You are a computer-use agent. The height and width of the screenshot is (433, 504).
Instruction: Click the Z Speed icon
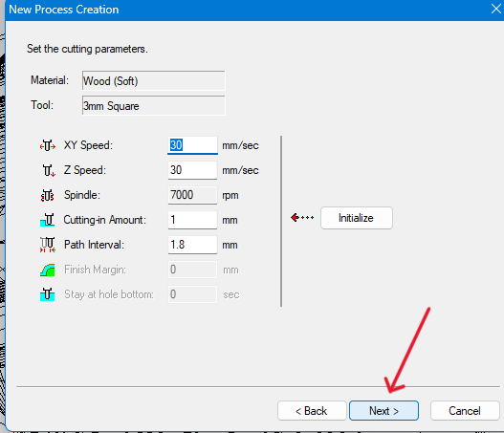click(x=49, y=170)
